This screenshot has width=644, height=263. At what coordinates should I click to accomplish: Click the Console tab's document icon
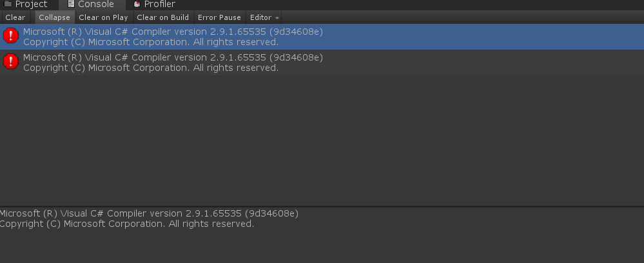tap(72, 5)
